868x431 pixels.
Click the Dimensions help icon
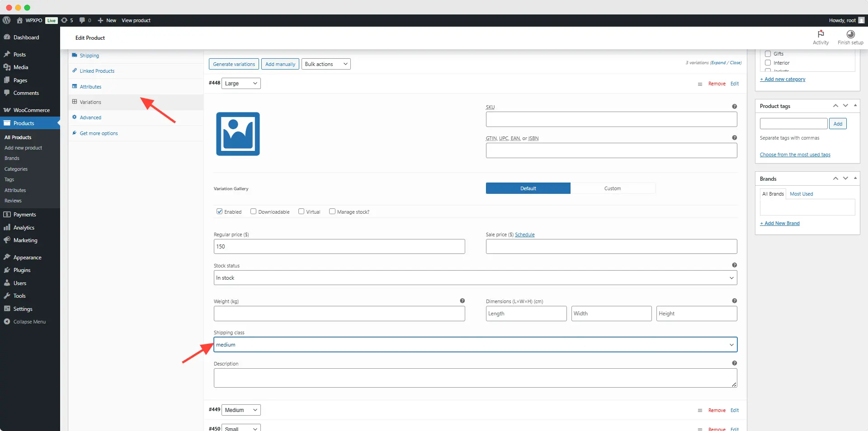(734, 301)
